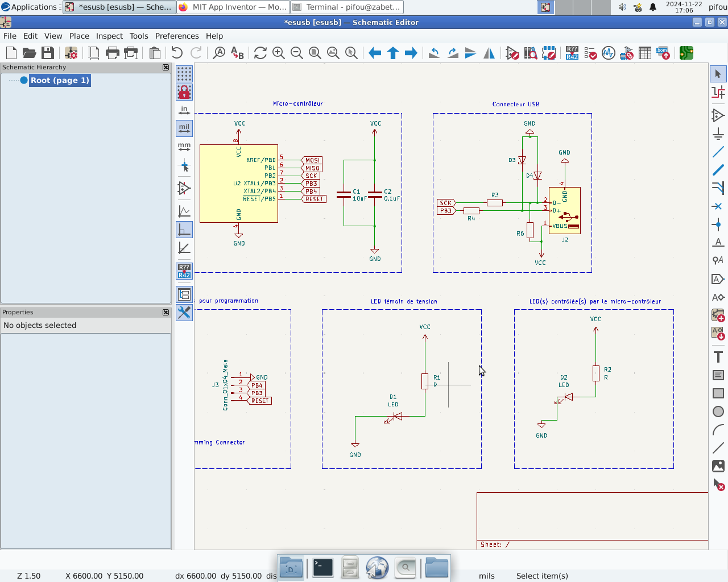The width and height of the screenshot is (728, 582).
Task: Open the File menu
Action: pos(10,36)
